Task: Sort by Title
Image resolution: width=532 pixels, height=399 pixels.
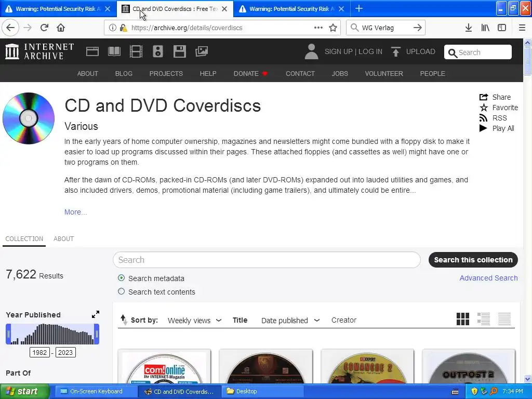Action: coord(240,320)
